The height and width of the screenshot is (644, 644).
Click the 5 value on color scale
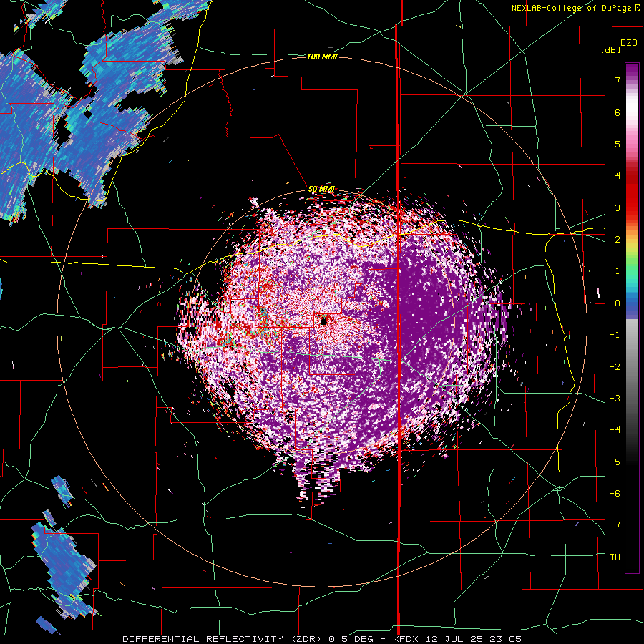pos(618,144)
